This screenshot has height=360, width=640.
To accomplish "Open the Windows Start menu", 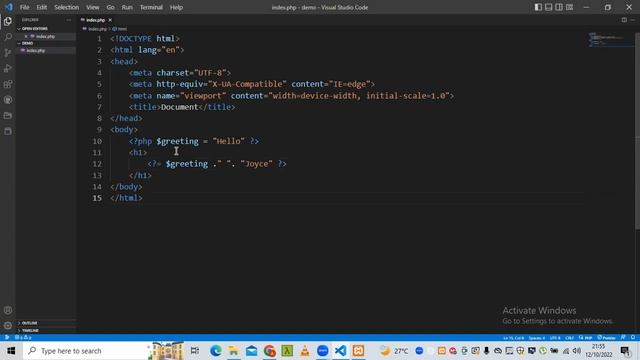I will coord(11,351).
